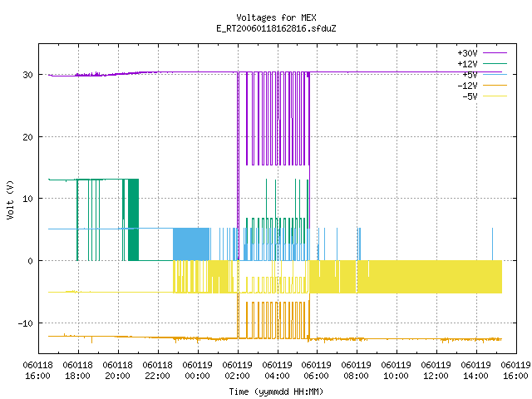
Task: Click the x-axis label 060119 10:00
Action: click(x=396, y=371)
